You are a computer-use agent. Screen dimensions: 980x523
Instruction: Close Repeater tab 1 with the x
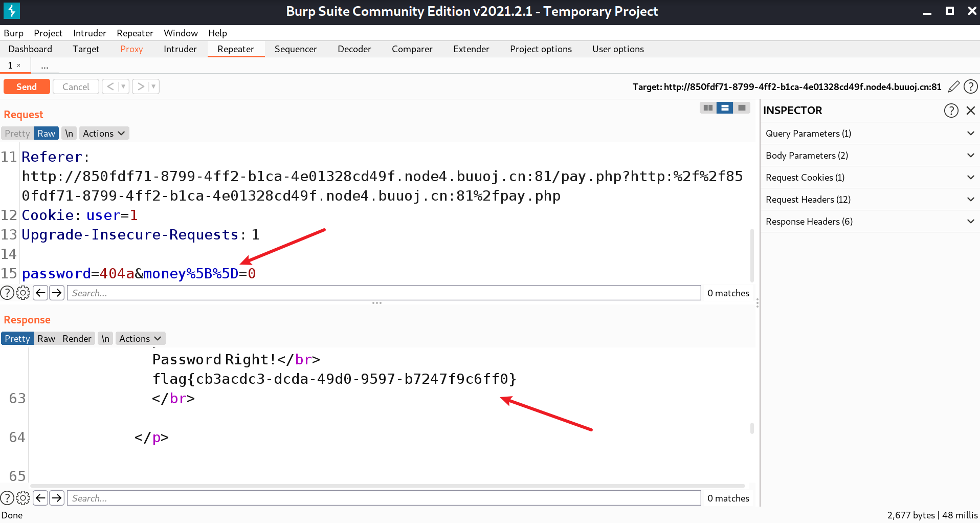19,65
